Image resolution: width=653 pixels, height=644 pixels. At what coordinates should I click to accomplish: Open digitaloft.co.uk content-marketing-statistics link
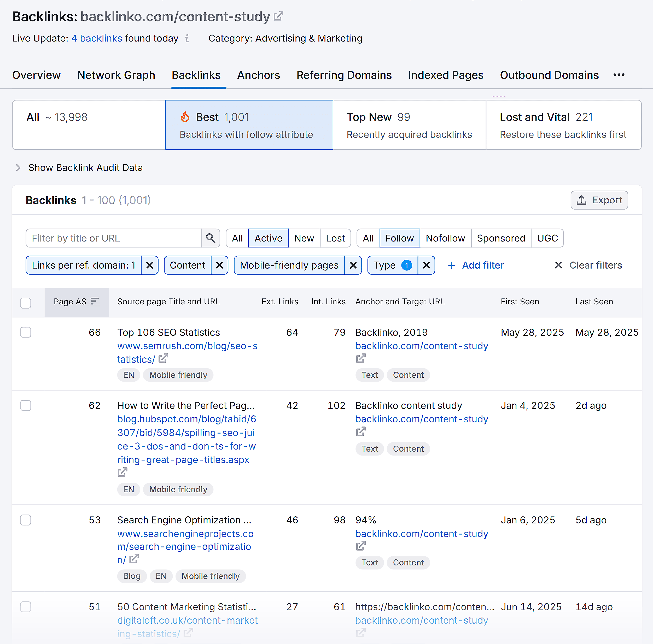pos(187,627)
